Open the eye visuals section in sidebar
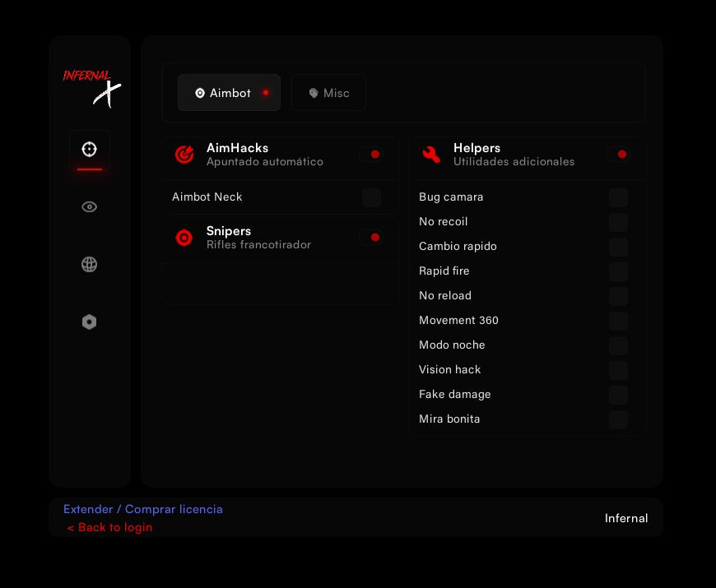 tap(90, 206)
